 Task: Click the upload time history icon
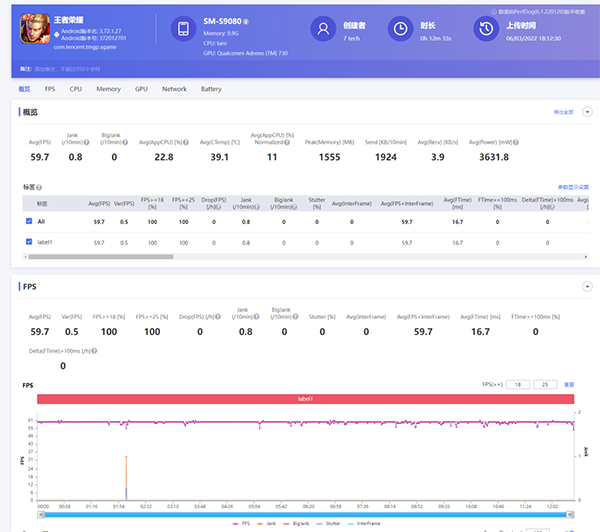pyautogui.click(x=485, y=30)
